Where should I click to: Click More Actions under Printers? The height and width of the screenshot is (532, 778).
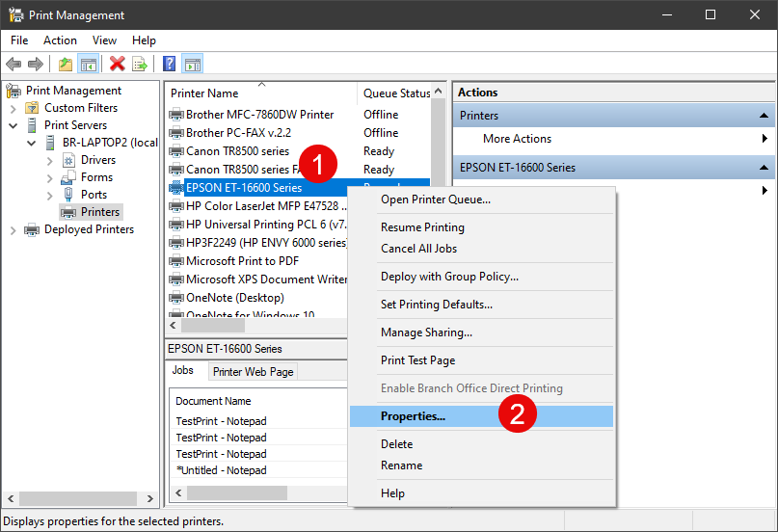pyautogui.click(x=517, y=139)
